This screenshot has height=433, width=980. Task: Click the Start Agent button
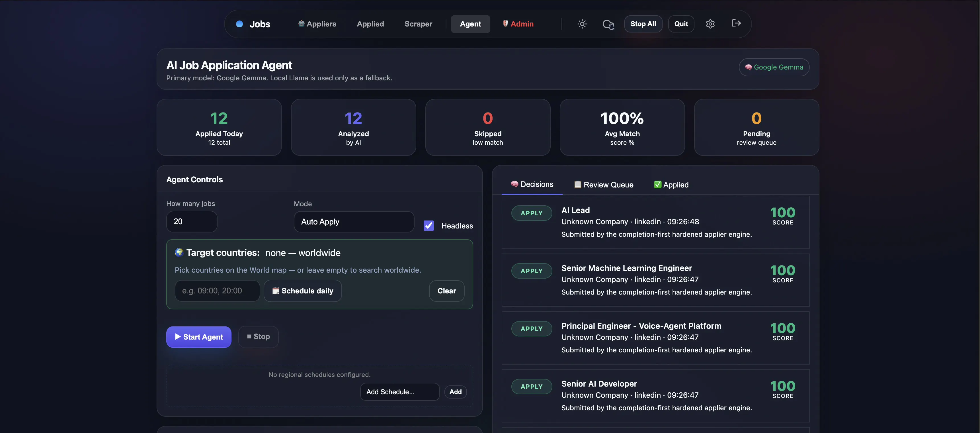[198, 337]
